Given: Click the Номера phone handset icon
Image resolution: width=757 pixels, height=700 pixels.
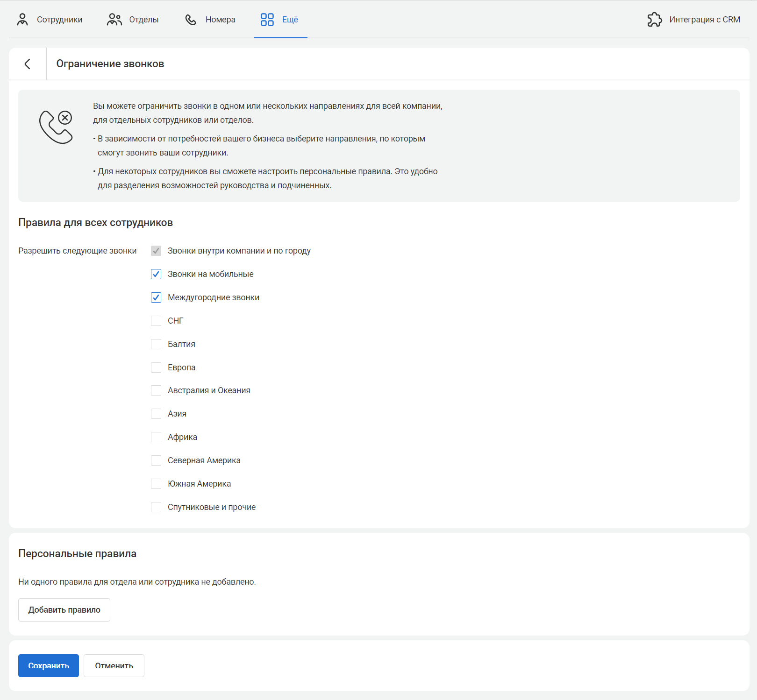Looking at the screenshot, I should tap(191, 20).
